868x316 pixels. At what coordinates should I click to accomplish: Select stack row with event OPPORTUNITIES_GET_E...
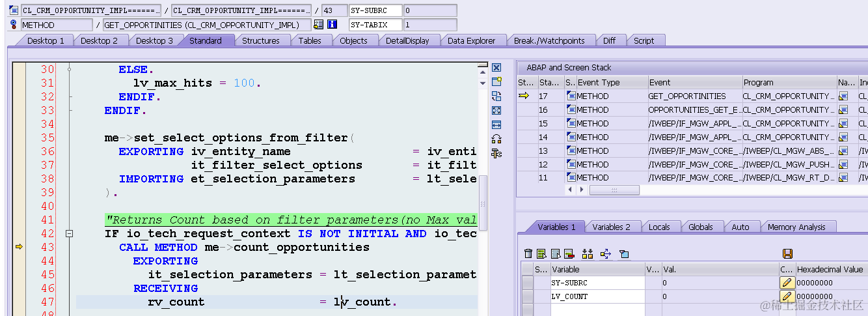(692, 109)
